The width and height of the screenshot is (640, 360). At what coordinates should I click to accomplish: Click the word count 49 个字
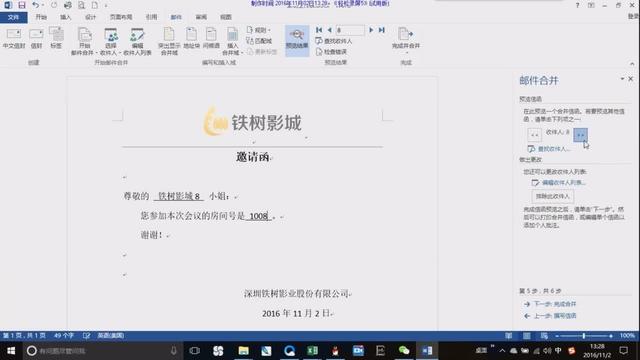point(64,336)
